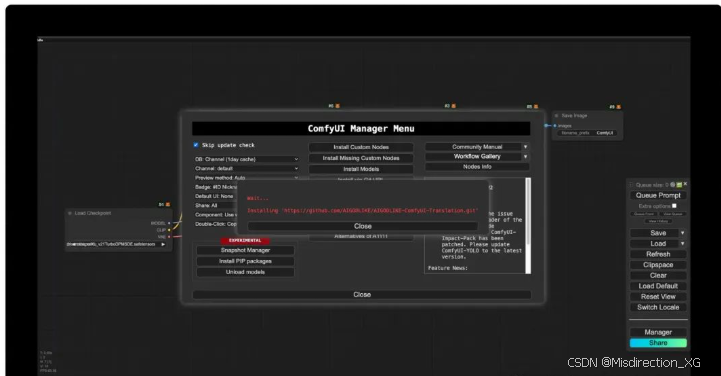721x376 pixels.
Task: Open the Manager button in side panel
Action: pyautogui.click(x=658, y=332)
